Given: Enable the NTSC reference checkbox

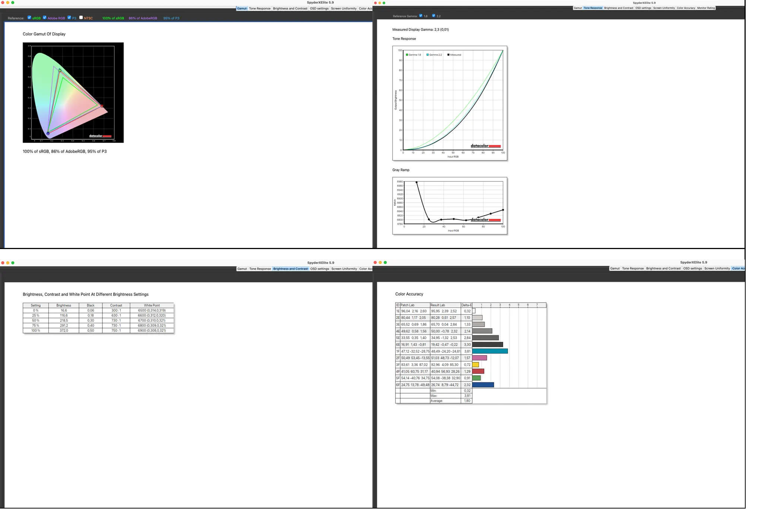Looking at the screenshot, I should click(81, 17).
